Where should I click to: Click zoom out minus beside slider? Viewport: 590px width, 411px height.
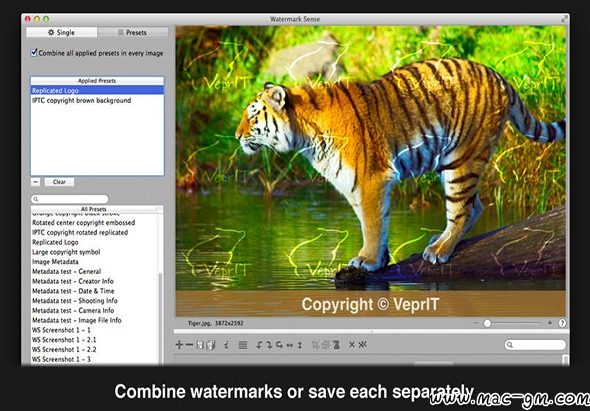tap(476, 323)
